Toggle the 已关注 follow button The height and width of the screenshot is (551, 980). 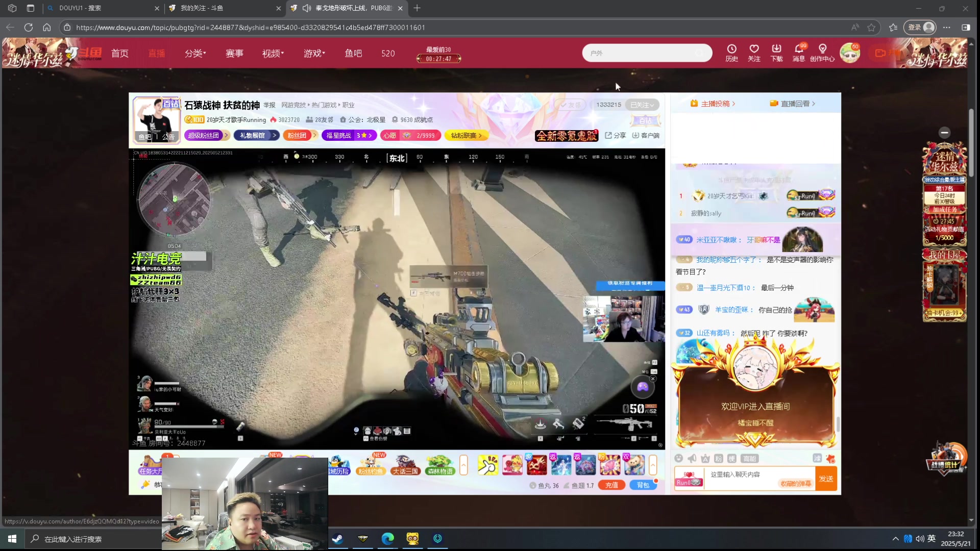coord(642,105)
